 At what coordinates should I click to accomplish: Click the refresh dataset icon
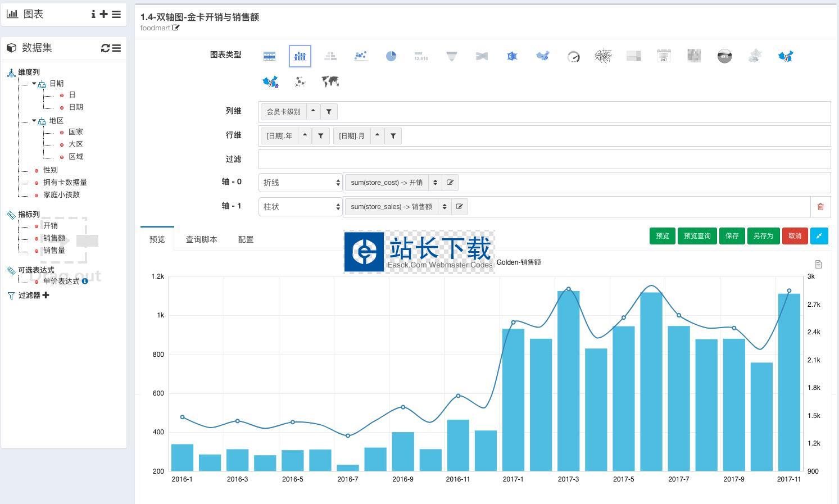pos(105,48)
